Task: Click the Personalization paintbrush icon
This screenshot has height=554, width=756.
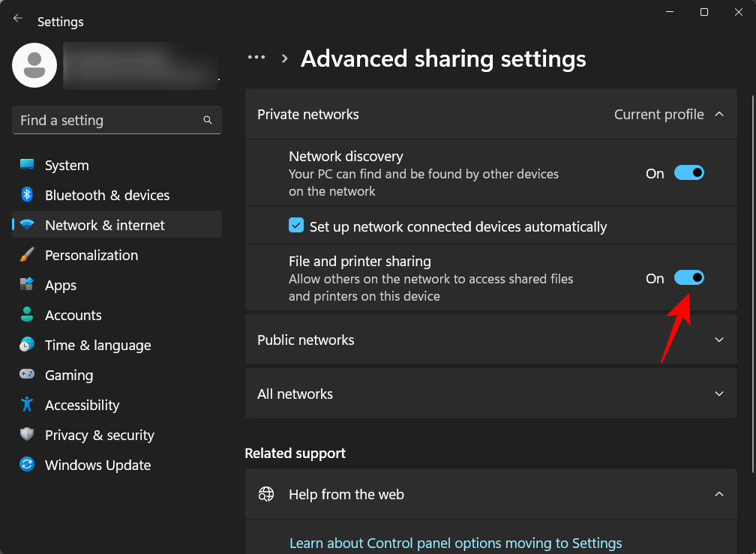Action: [27, 255]
